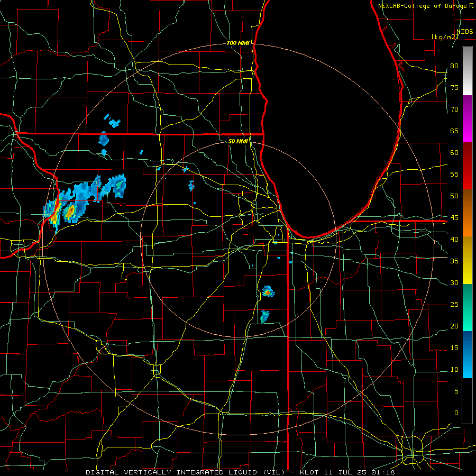Click the 0 value on the VIL scale
Screen dimensions: 476x476
point(456,413)
